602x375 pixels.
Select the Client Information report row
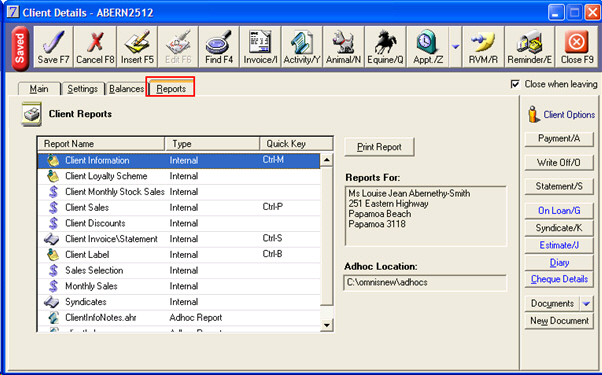[x=179, y=161]
